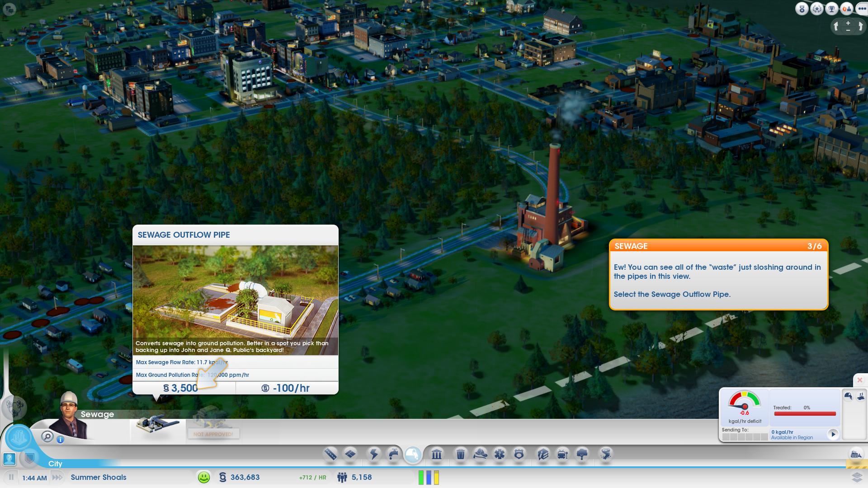Pause the game simulation
This screenshot has width=868, height=488.
[x=11, y=477]
